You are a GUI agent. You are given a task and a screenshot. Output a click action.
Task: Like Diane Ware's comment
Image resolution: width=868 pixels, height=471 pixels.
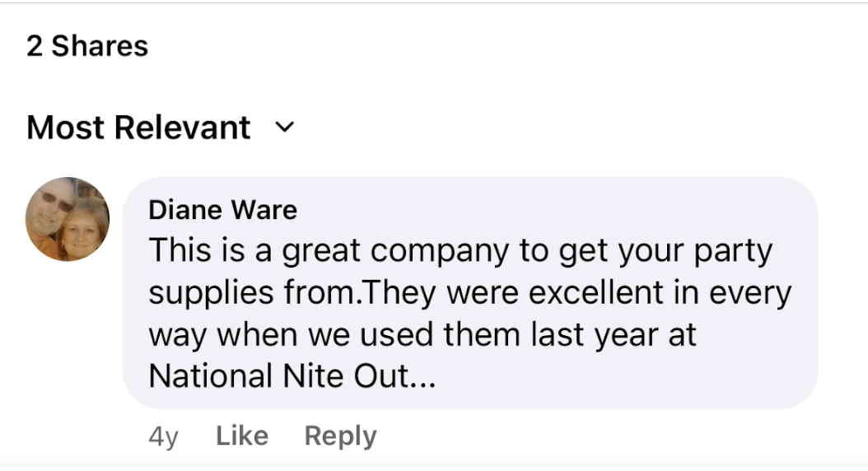242,436
